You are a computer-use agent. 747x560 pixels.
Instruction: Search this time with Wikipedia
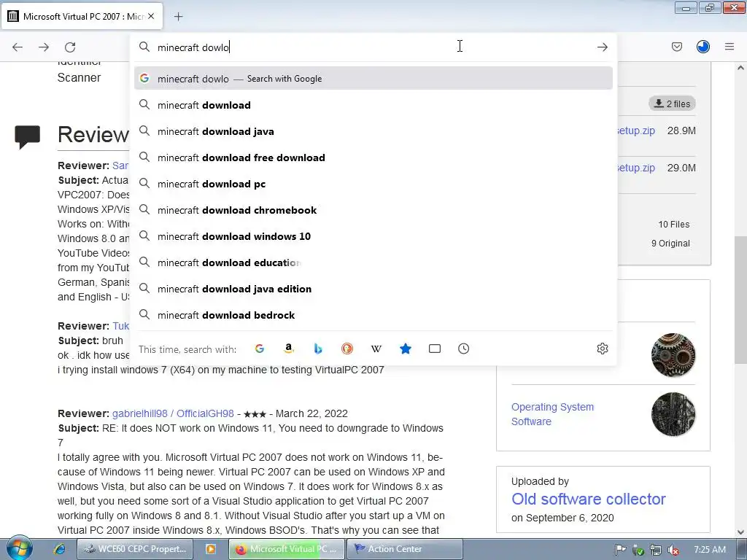tap(376, 349)
